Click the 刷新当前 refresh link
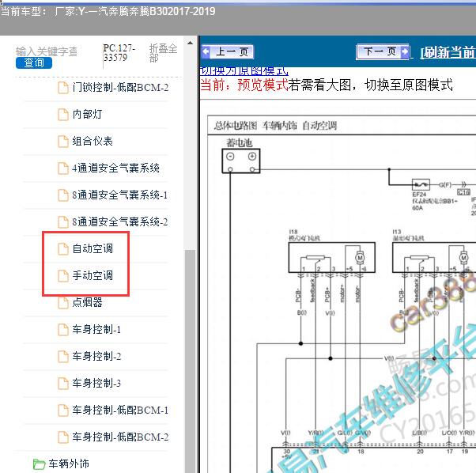 (448, 52)
